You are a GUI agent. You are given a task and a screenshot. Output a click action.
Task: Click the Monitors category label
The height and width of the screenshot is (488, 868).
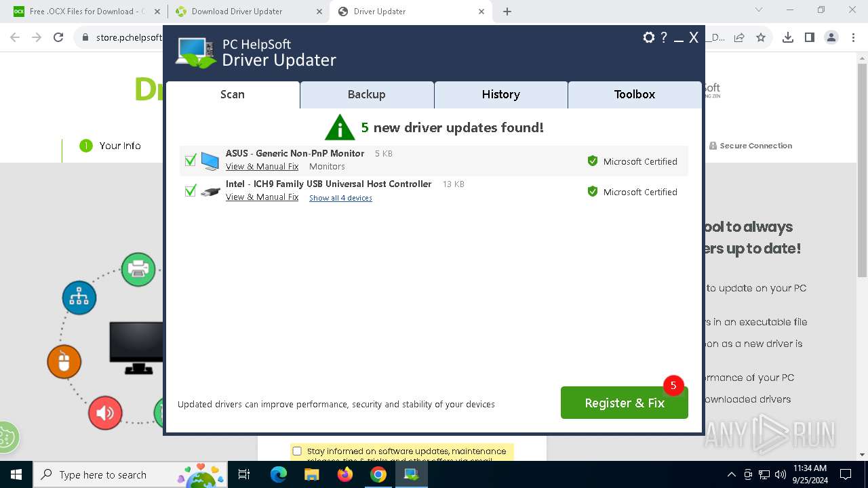(x=327, y=167)
